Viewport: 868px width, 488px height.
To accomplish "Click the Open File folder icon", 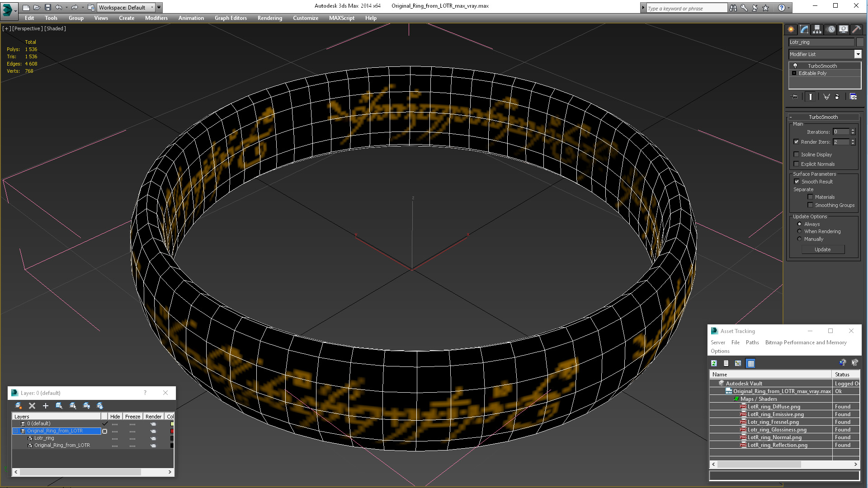I will click(37, 7).
